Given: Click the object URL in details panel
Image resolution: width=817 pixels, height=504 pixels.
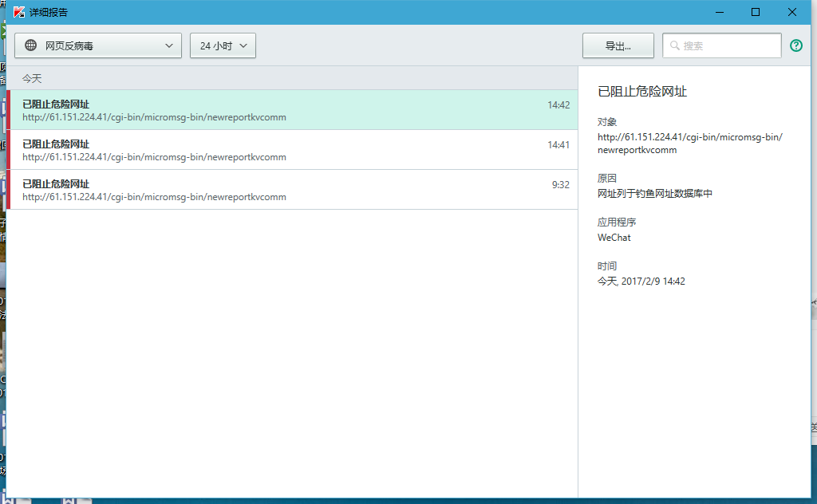Looking at the screenshot, I should coord(689,143).
